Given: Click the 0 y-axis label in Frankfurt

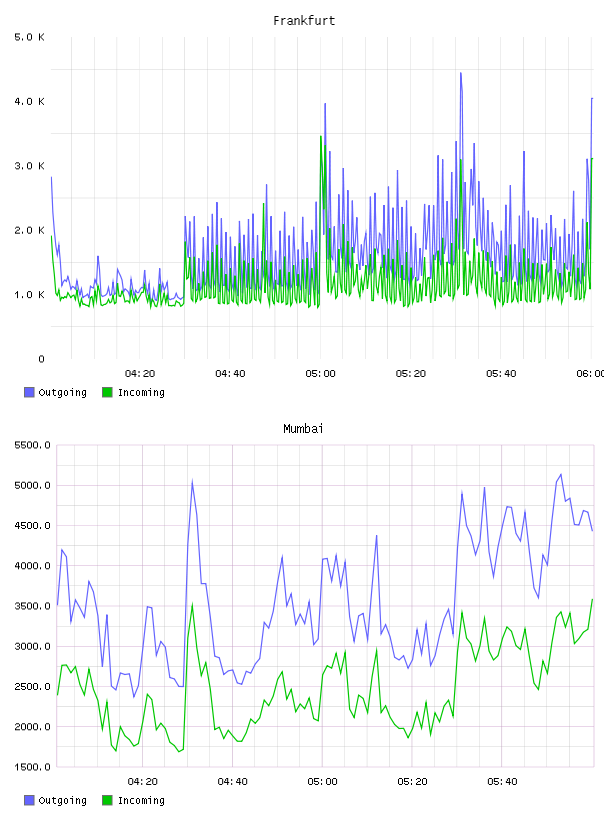Looking at the screenshot, I should pos(41,359).
